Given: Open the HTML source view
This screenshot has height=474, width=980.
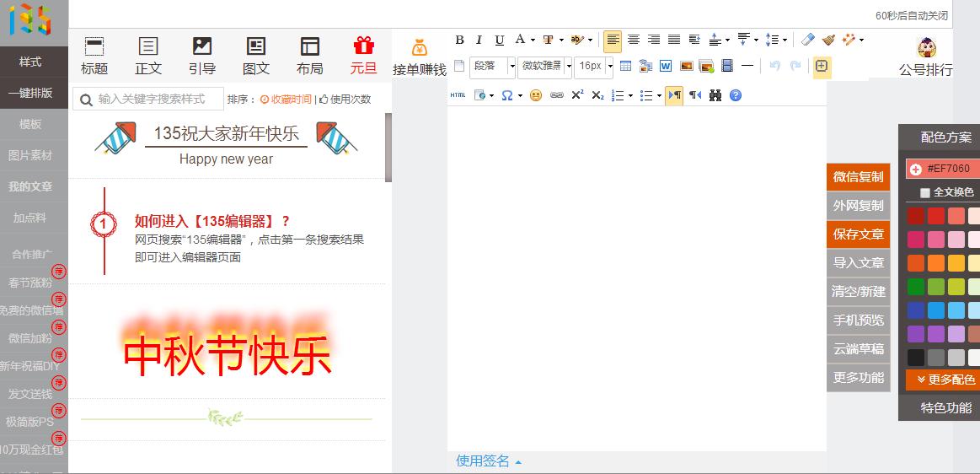Looking at the screenshot, I should coord(458,95).
